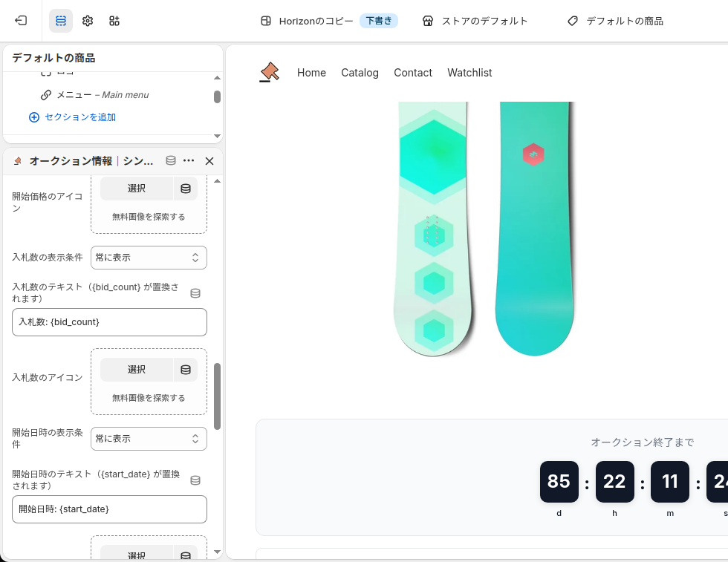
Task: Click the plus circle icon for セクションを追加
Action: click(34, 117)
